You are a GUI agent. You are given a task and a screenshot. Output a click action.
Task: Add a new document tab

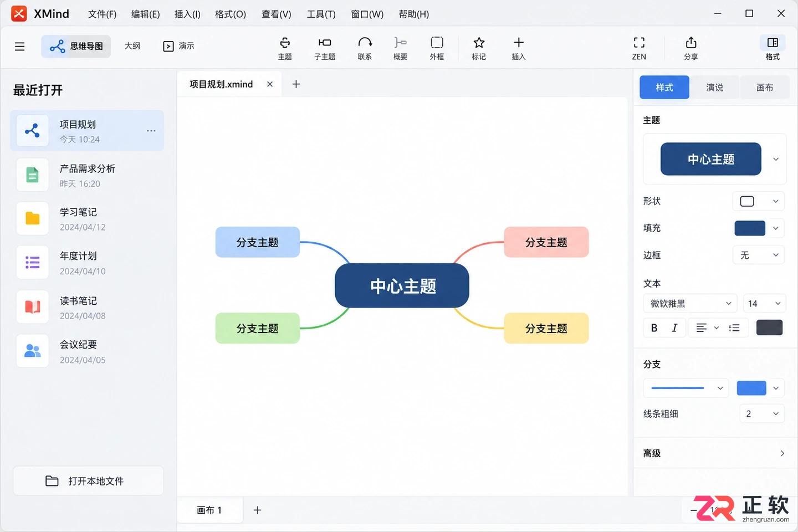pyautogui.click(x=296, y=84)
